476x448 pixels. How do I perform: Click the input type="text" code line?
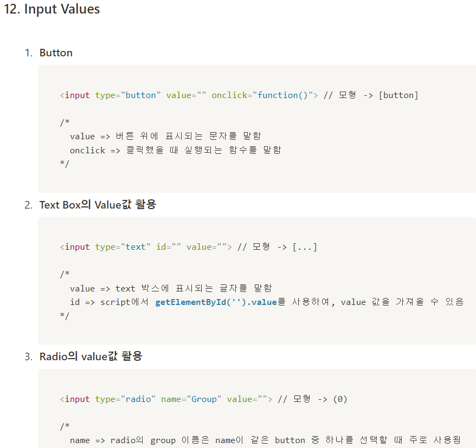click(189, 247)
